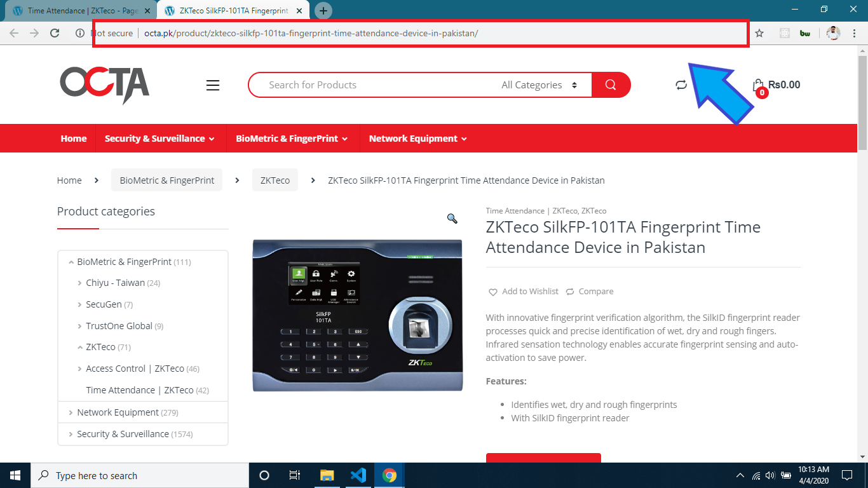Click the ZKTeco SilkFP-101TA product image

point(358,315)
